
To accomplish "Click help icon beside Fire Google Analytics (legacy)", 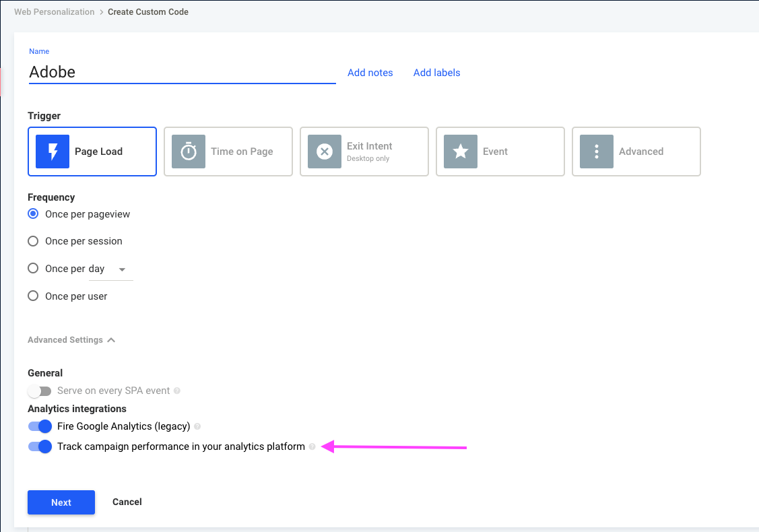I will coord(197,426).
